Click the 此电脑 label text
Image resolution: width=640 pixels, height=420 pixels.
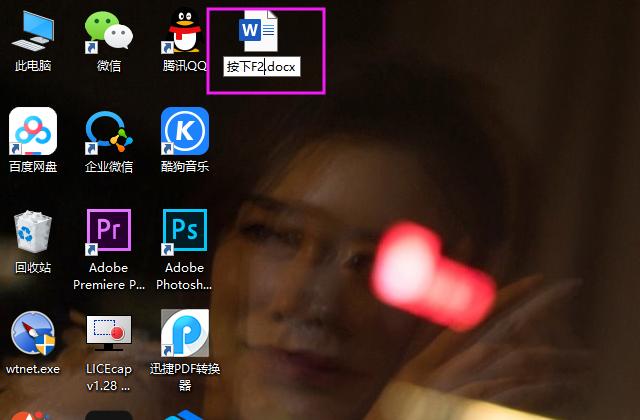33,65
